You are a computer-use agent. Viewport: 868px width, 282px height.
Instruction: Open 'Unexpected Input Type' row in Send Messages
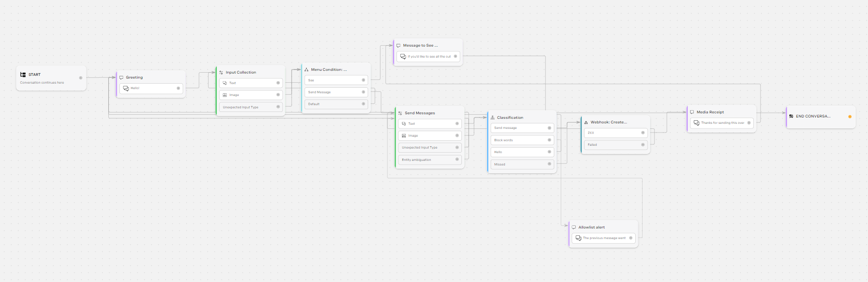(430, 148)
